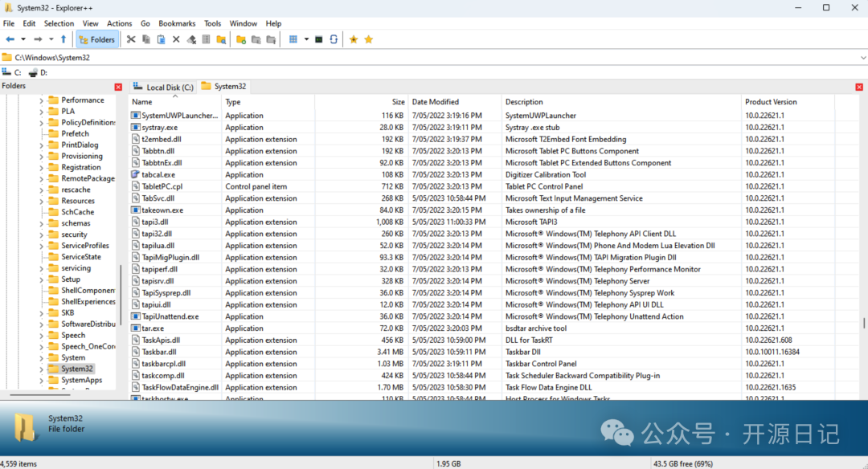Select the tabcal.exe file icon
This screenshot has width=868, height=469.
(135, 174)
